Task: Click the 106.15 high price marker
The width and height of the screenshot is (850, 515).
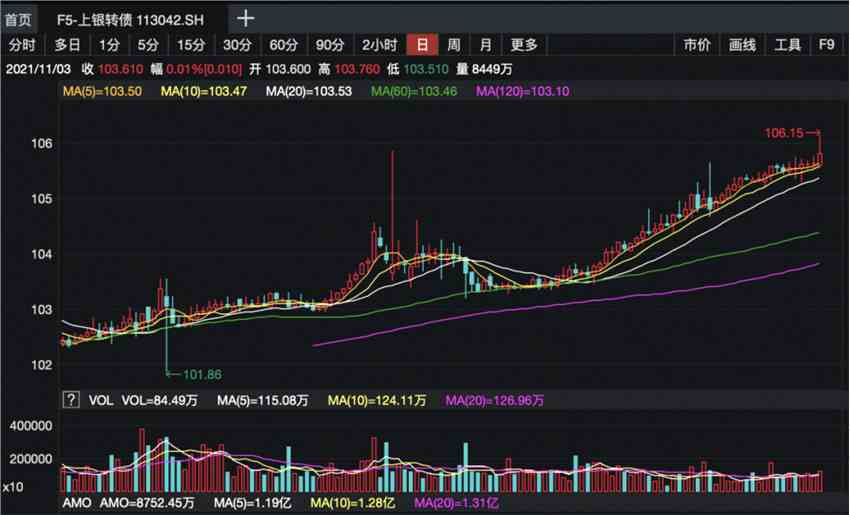Action: coord(784,133)
